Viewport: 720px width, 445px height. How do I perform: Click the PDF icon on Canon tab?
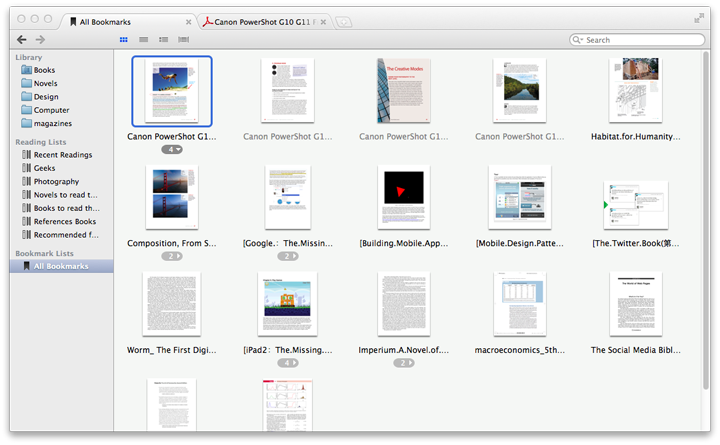[208, 22]
